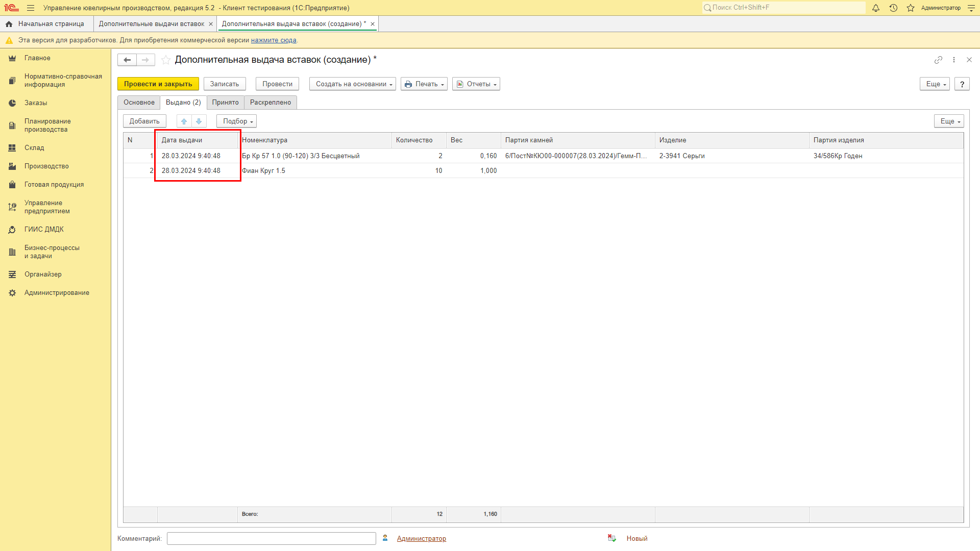Close Дополнительные выдачи вставок tab

pos(211,24)
